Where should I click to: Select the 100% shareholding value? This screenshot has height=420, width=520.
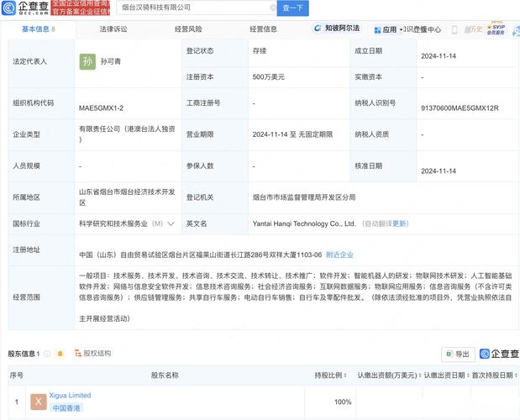coord(343,402)
